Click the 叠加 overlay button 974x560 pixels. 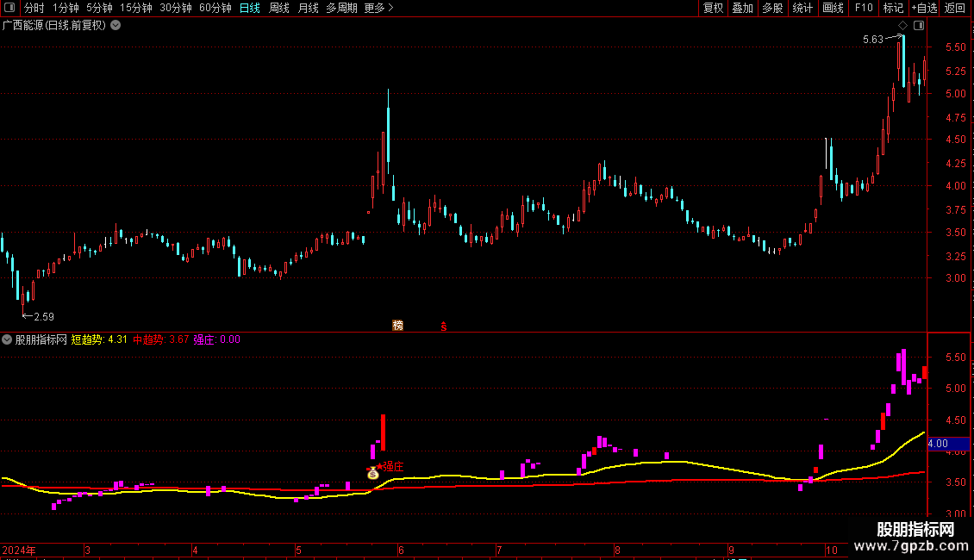(743, 8)
